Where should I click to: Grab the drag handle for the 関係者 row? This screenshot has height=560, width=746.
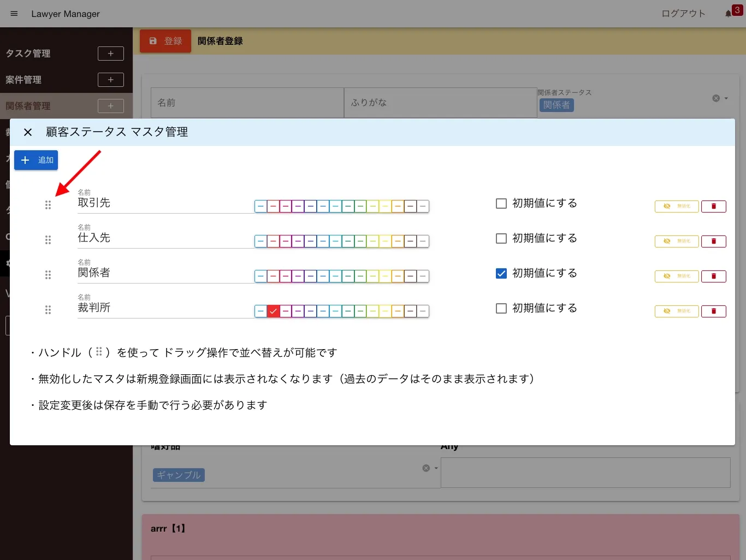(48, 275)
